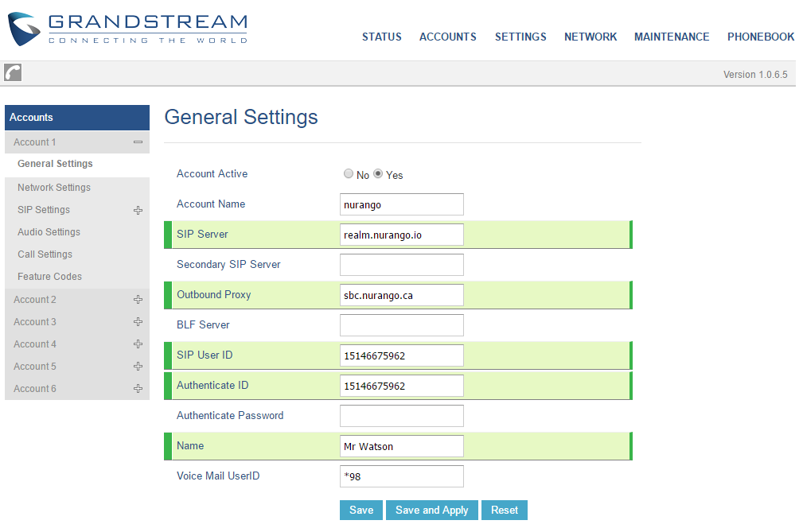Viewport: 799px width, 532px height.
Task: Open the SETTINGS menu
Action: (520, 37)
